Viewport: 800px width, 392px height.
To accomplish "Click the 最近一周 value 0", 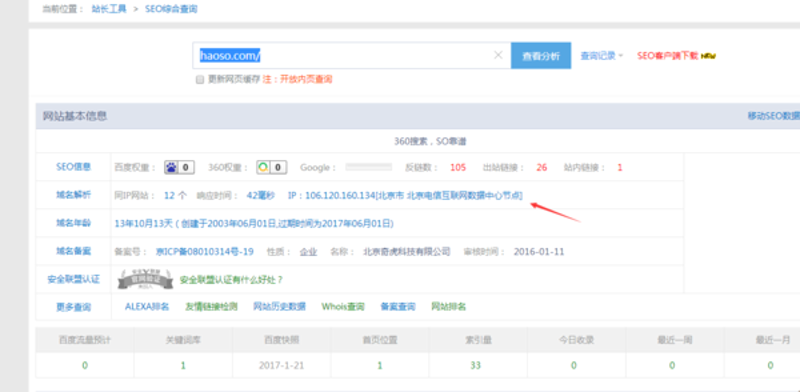I will (x=672, y=365).
